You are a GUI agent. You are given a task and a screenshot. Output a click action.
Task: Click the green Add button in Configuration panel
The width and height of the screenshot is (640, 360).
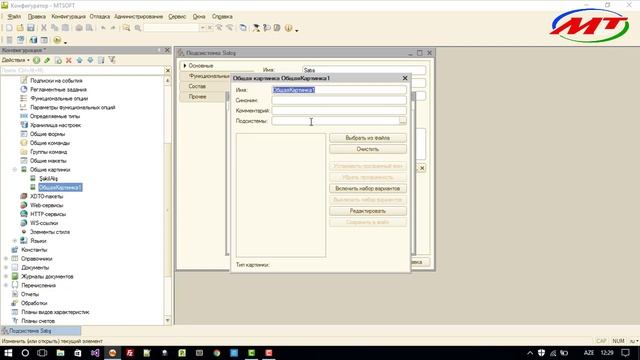(36, 60)
